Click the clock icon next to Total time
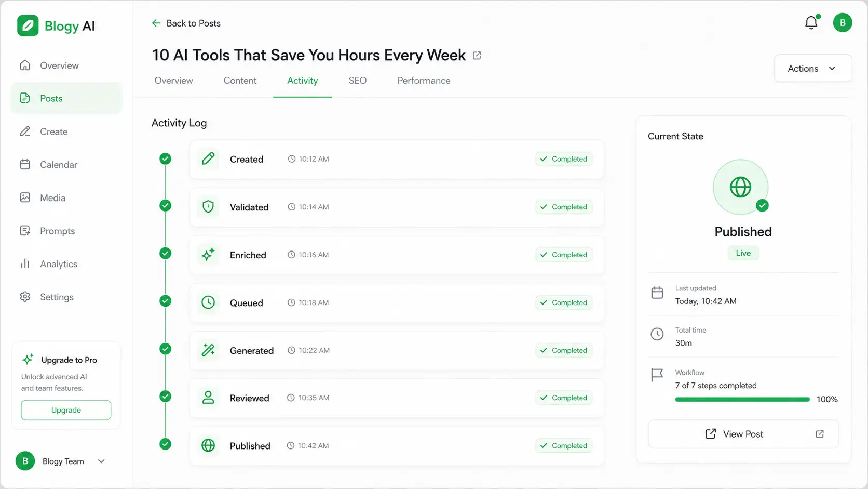The image size is (868, 489). click(657, 334)
